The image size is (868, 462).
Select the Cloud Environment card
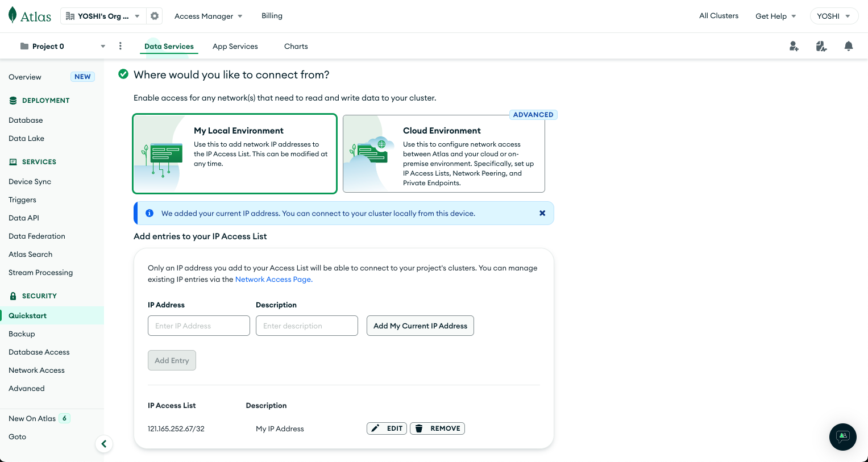click(444, 153)
